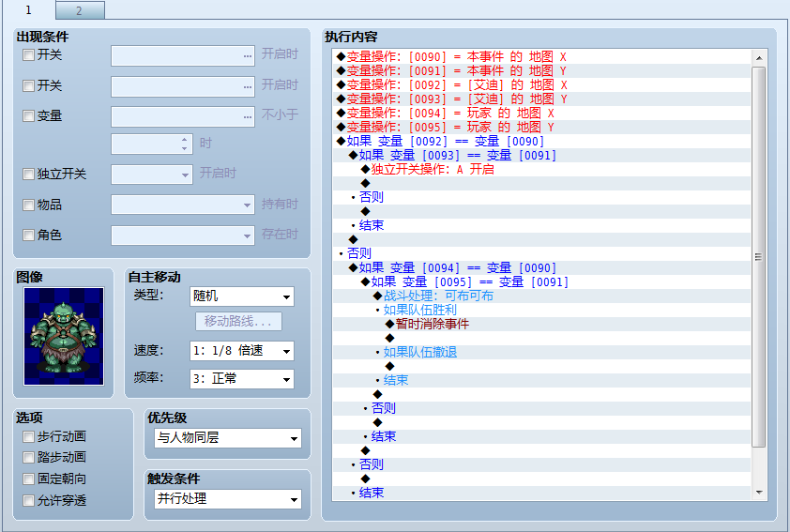The height and width of the screenshot is (532, 790).
Task: Enable the 允许穿透 checkbox
Action: 28,500
